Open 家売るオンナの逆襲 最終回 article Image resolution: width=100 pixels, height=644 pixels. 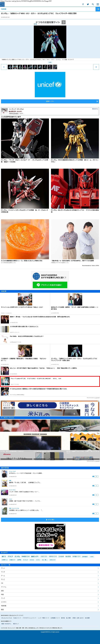click(x=75, y=304)
